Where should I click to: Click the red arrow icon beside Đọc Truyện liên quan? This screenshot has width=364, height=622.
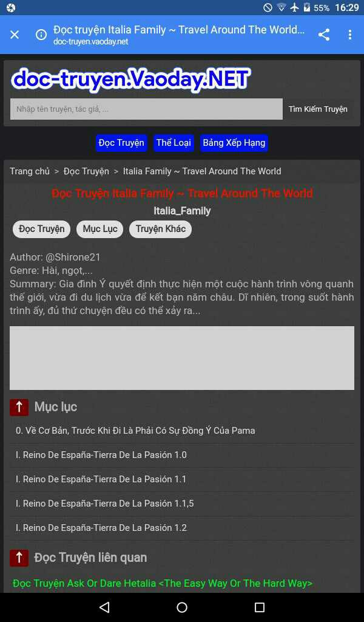tap(19, 558)
